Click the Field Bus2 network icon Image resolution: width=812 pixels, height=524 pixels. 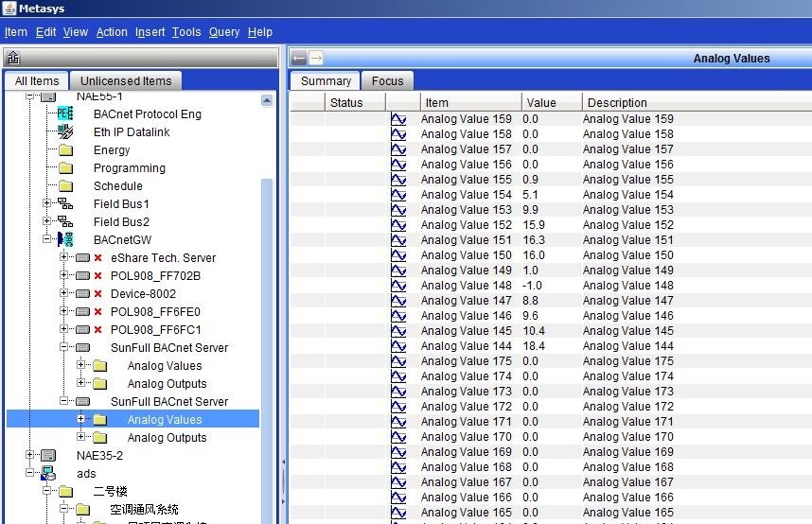pos(65,221)
